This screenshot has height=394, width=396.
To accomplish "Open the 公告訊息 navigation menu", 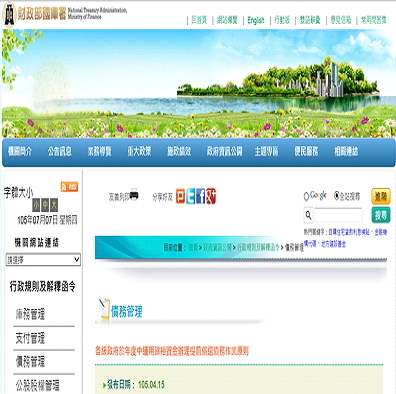I will [60, 152].
